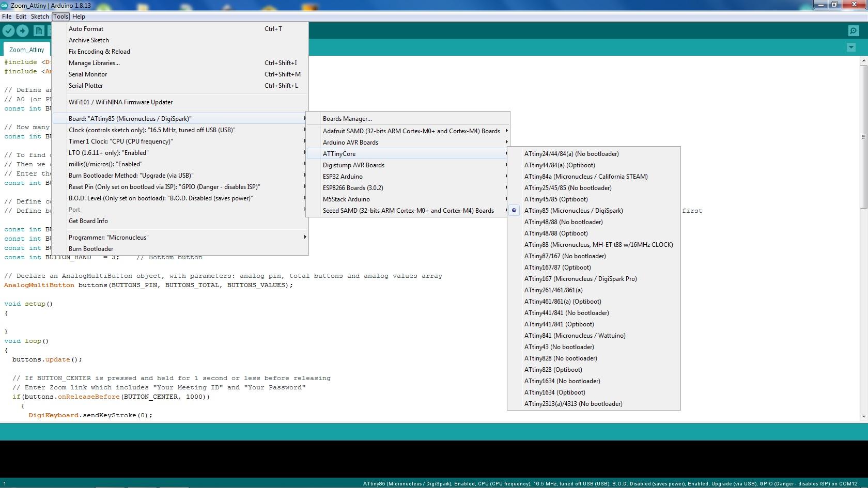Expand the Programmer "Micronucleus" submenu

[180, 238]
